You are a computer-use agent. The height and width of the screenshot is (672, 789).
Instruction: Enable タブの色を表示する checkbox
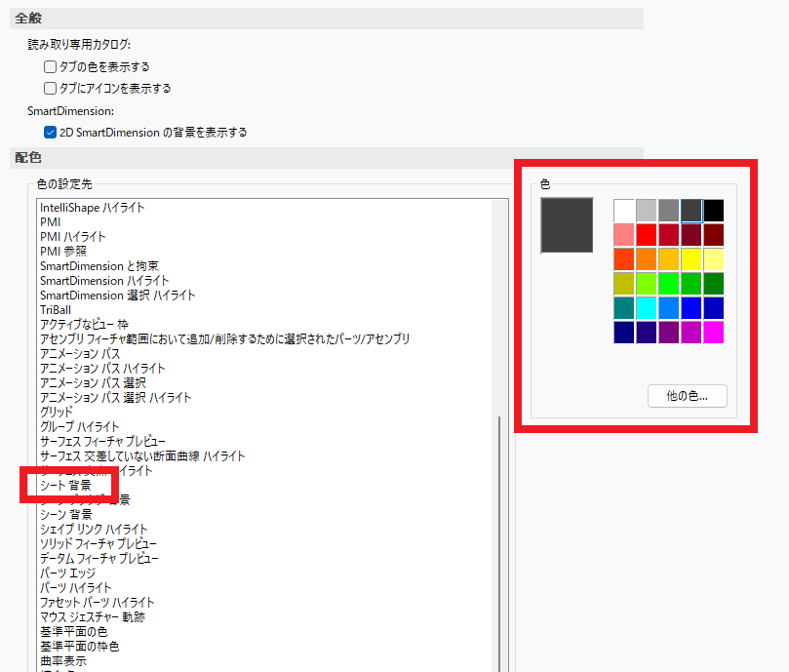pyautogui.click(x=51, y=67)
